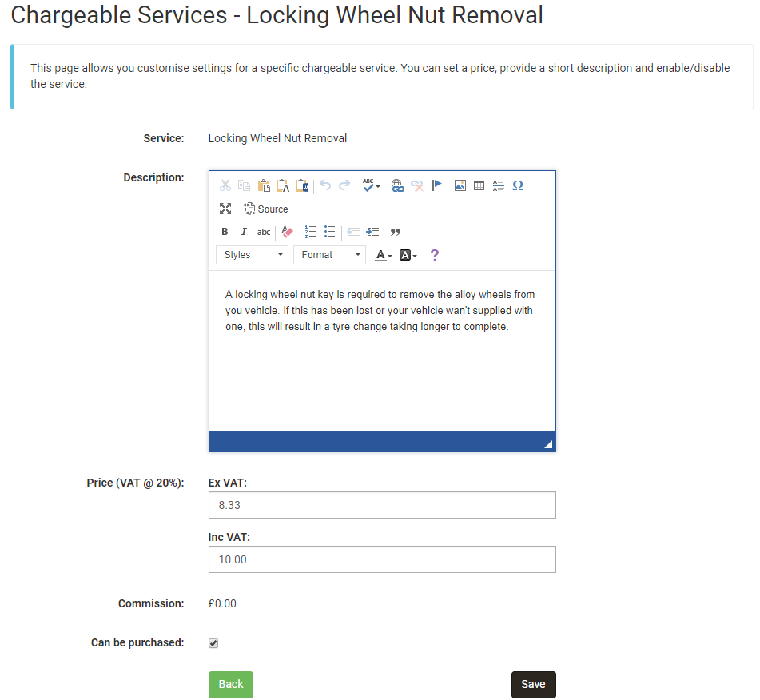Insert a numbered list
The image size is (760, 700).
tap(311, 232)
